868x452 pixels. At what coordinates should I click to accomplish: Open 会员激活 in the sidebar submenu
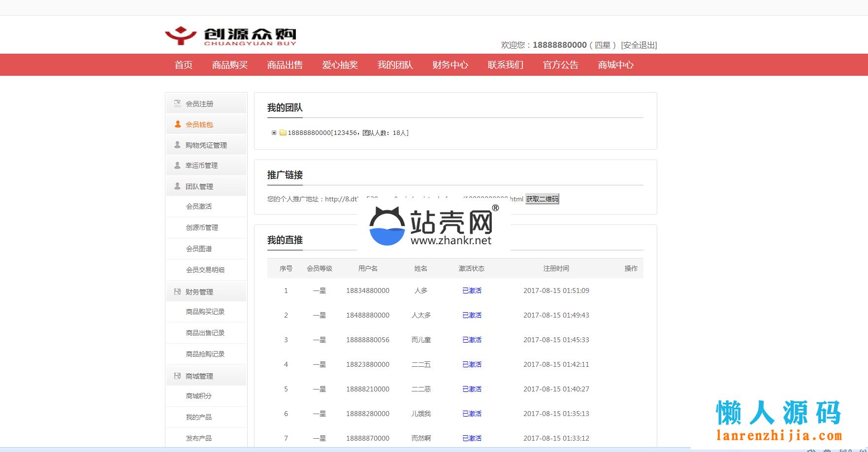pos(199,206)
